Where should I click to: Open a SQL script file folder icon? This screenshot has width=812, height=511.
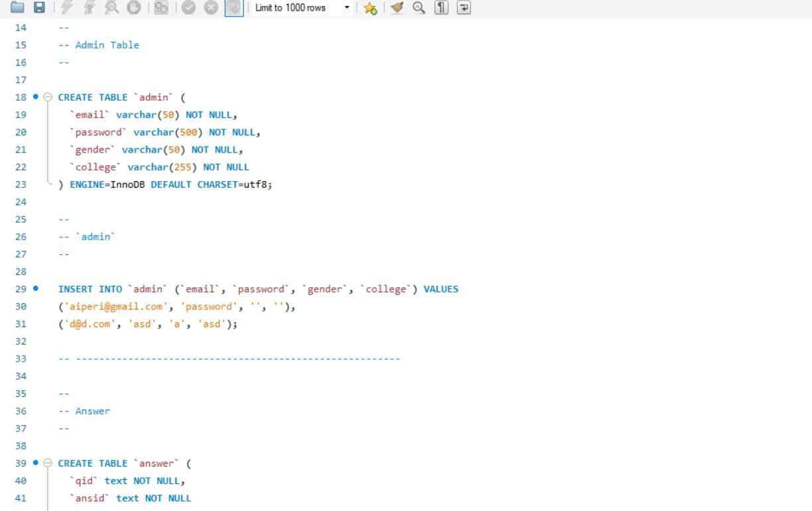point(16,8)
